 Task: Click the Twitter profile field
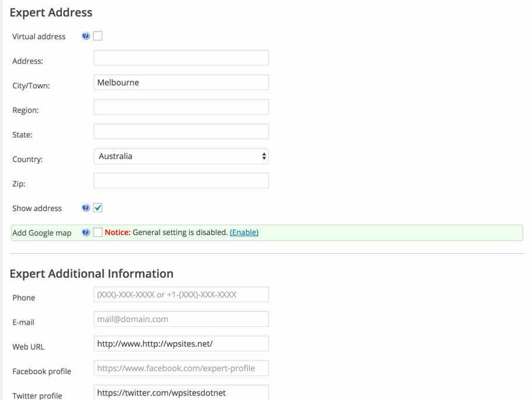tap(181, 392)
